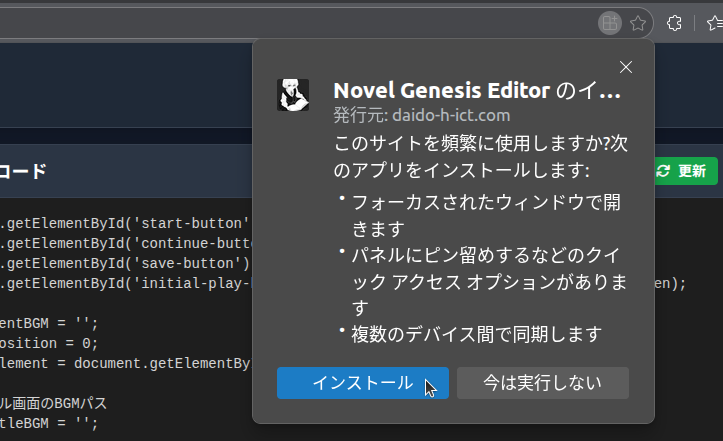723x441 pixels.
Task: Close the install prompt with the X
Action: coord(627,67)
